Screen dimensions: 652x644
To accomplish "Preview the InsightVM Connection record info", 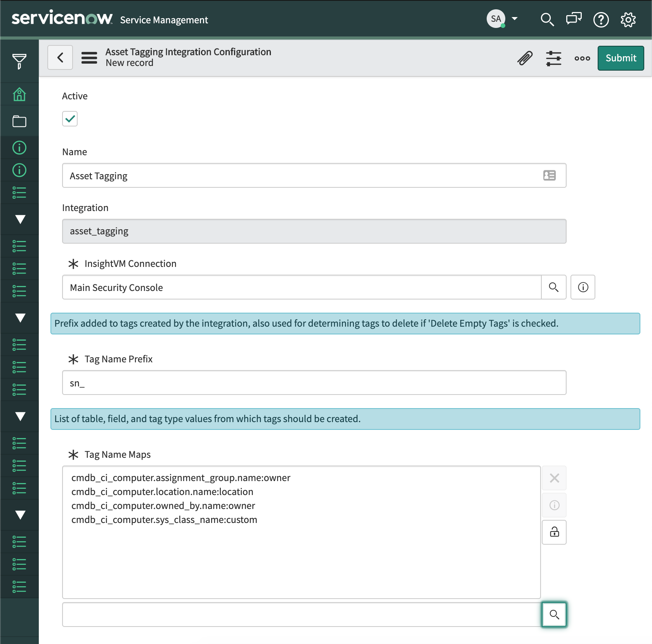I will tap(583, 287).
